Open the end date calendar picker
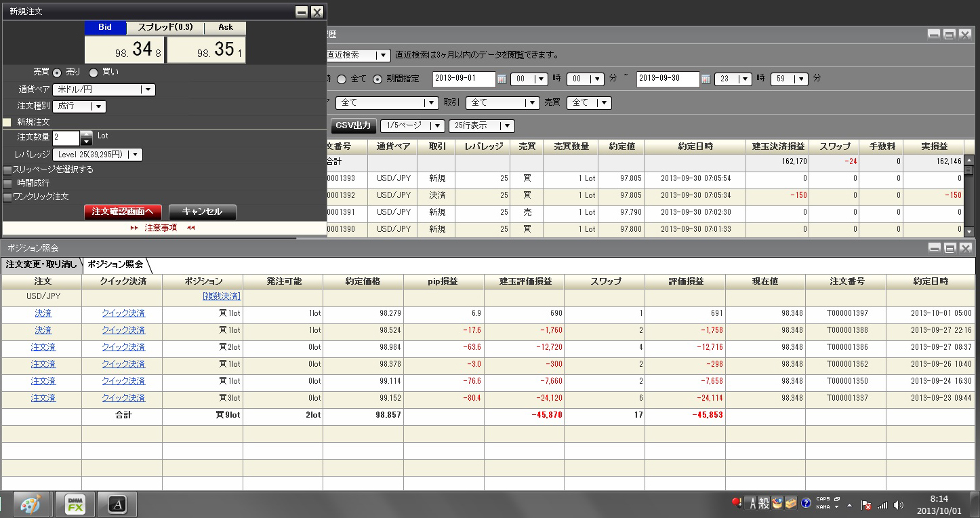980x518 pixels. [706, 79]
